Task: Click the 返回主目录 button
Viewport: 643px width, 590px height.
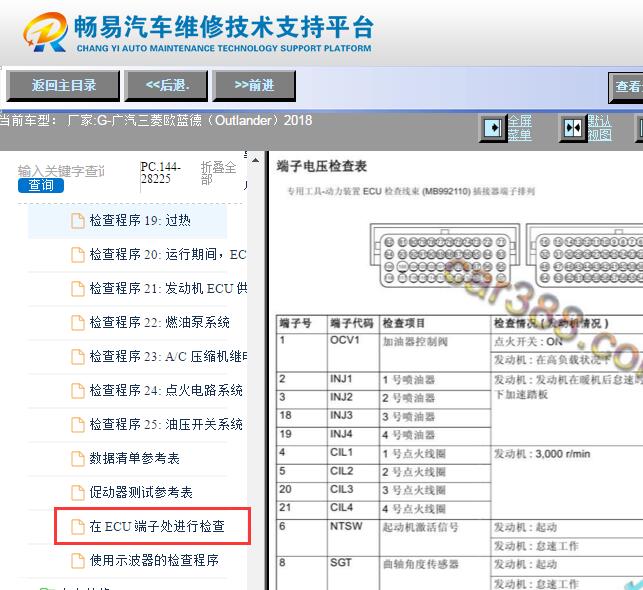Action: tap(63, 86)
